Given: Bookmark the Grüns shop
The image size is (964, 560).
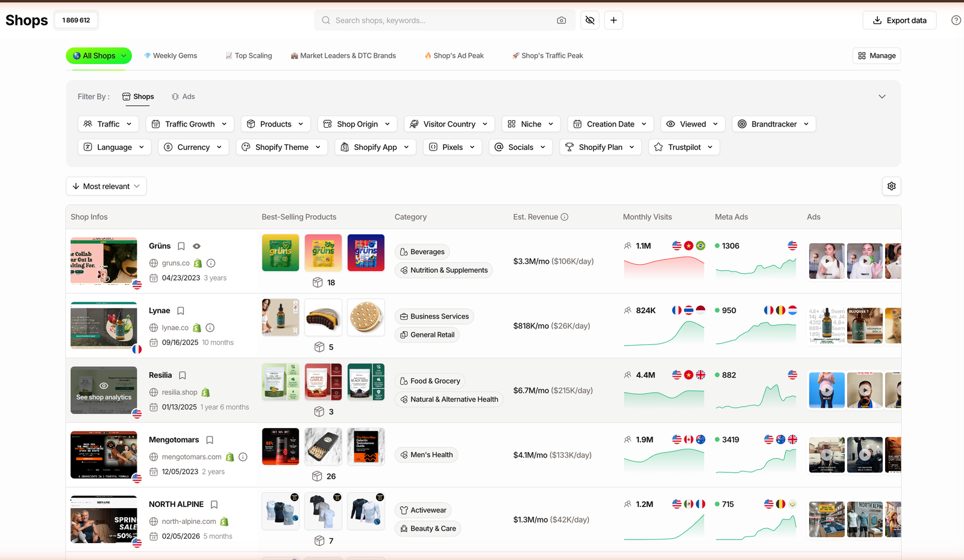Looking at the screenshot, I should [181, 246].
